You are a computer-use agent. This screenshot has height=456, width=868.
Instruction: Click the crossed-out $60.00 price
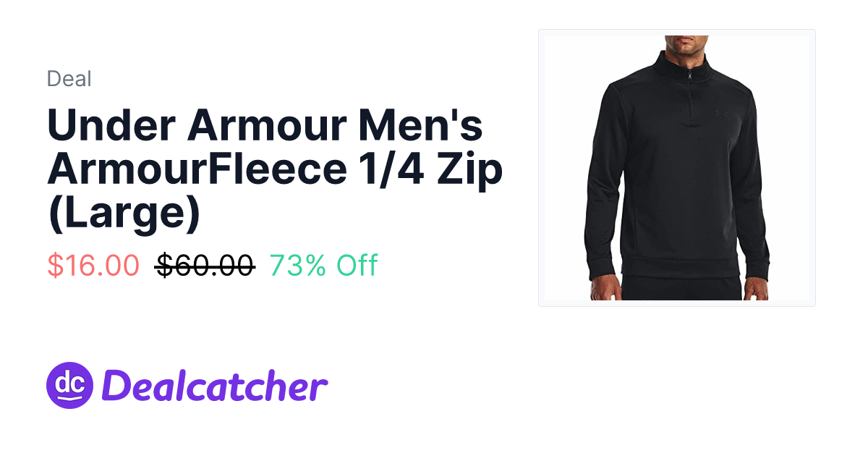(205, 266)
